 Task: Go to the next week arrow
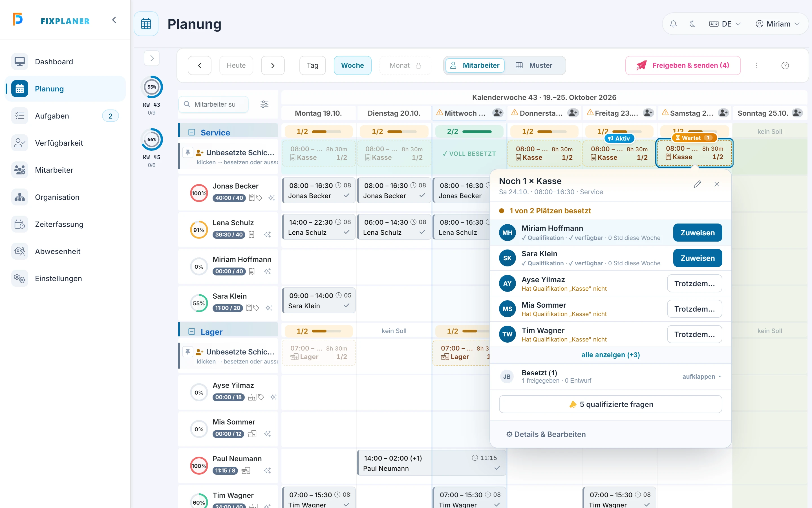273,65
